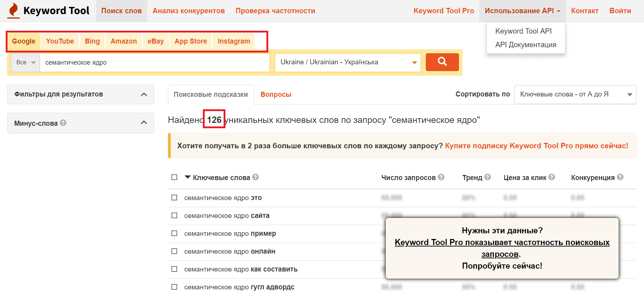This screenshot has height=294, width=644.
Task: Click 'Купите подписку Keyword Tool Pro' link
Action: (x=536, y=146)
